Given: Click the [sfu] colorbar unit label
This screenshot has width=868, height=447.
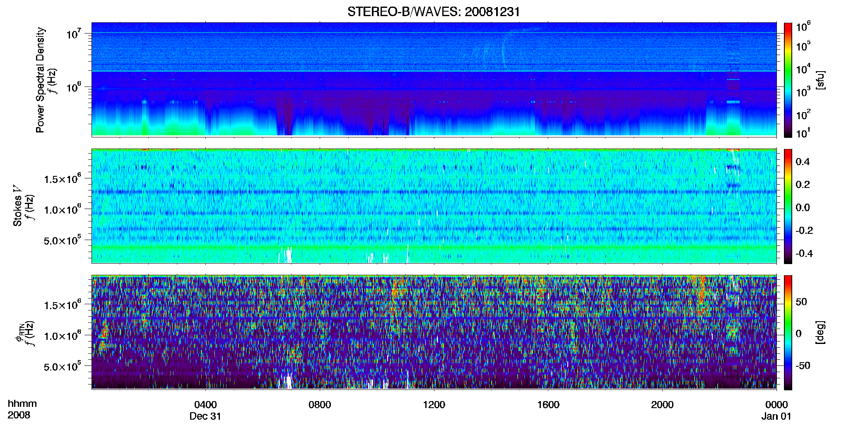Looking at the screenshot, I should tap(820, 80).
